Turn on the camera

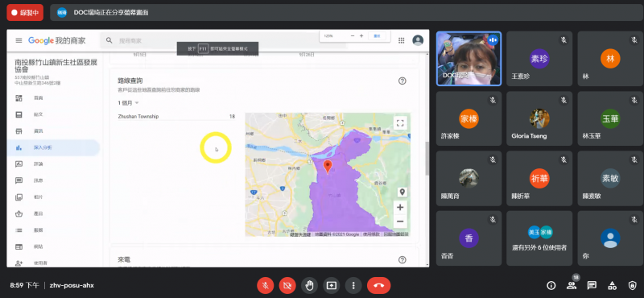coord(287,285)
